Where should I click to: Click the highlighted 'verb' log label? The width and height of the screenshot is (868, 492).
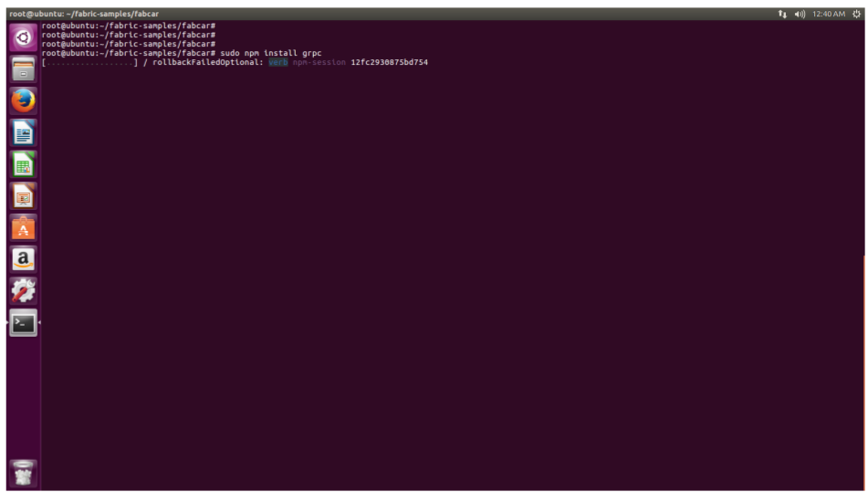click(277, 63)
